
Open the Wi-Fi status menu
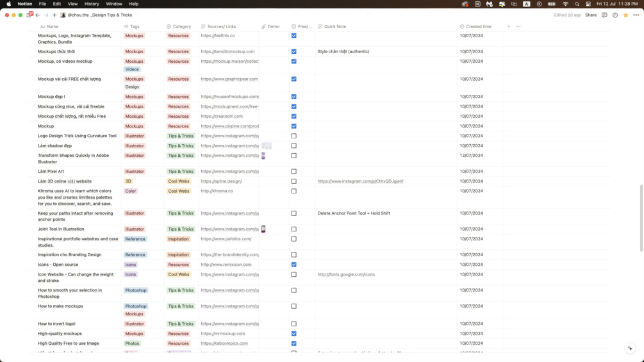[565, 4]
